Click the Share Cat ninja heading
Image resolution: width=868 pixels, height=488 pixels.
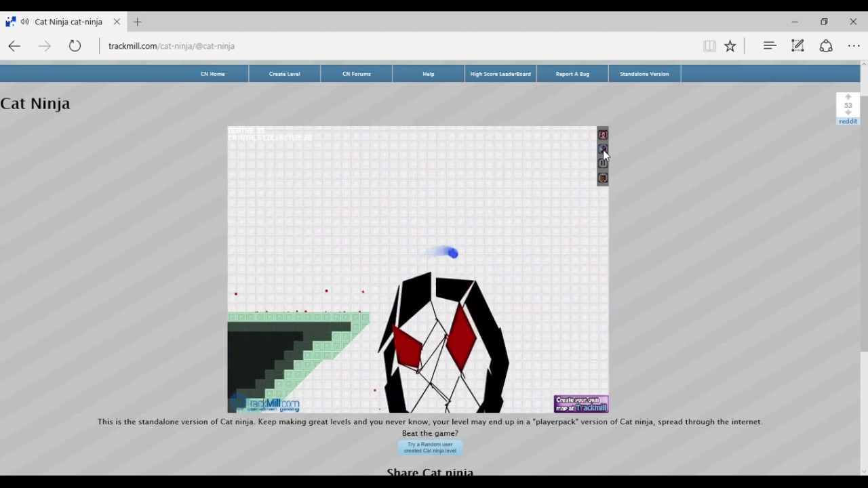(x=430, y=472)
